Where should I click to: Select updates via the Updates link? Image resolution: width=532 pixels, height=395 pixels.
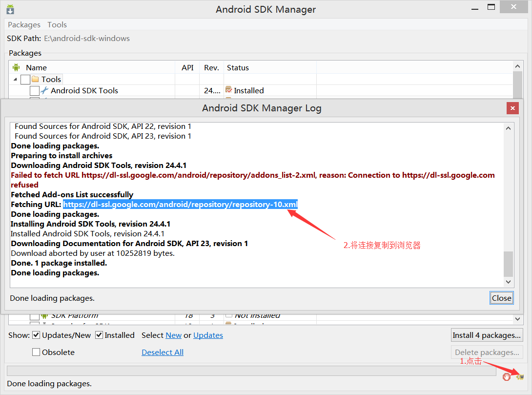[208, 335]
